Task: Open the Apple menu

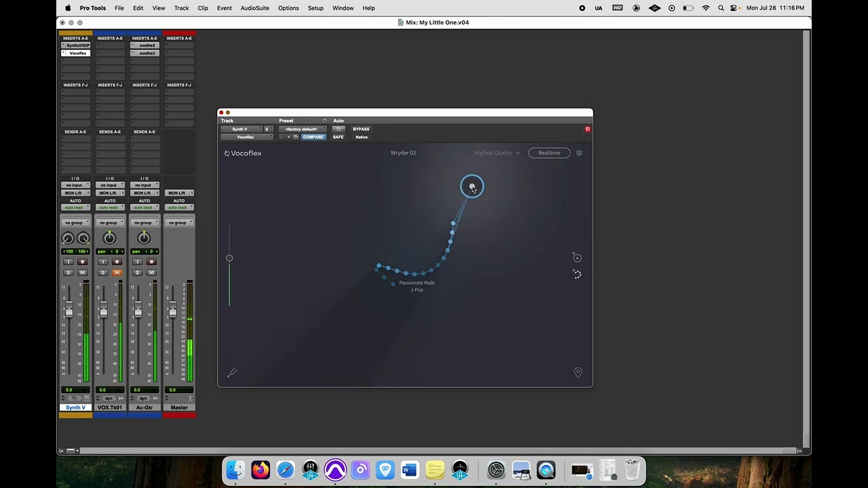Action: pyautogui.click(x=68, y=8)
